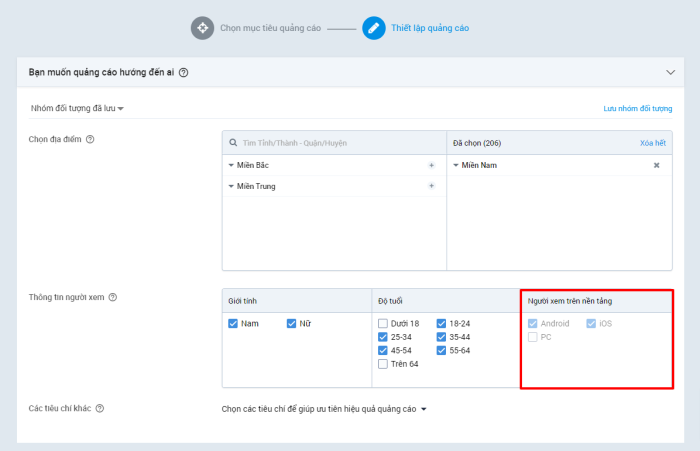This screenshot has height=451, width=700.
Task: Open help icon next to Bạn muốn quảng cáo hướng đến ai
Action: 183,72
